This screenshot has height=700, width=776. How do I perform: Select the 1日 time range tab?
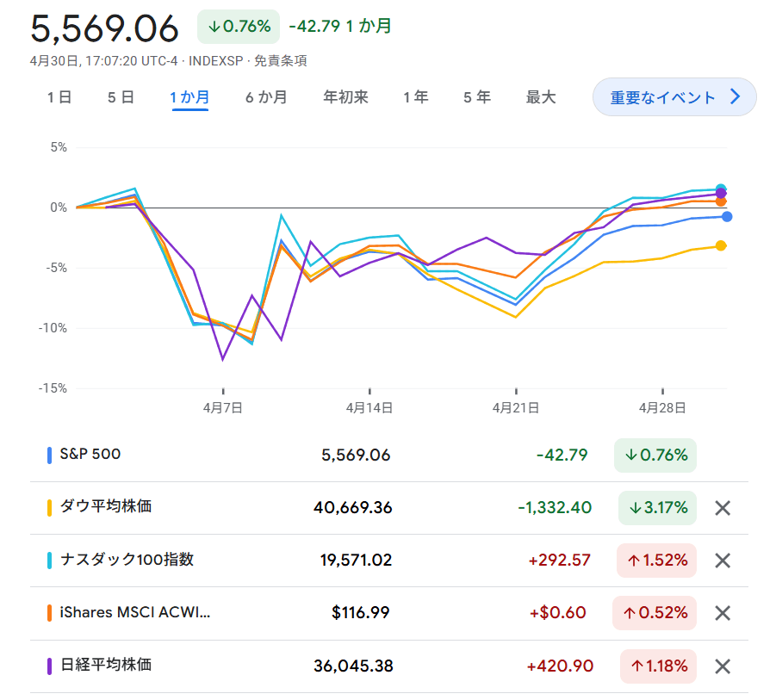pos(59,97)
